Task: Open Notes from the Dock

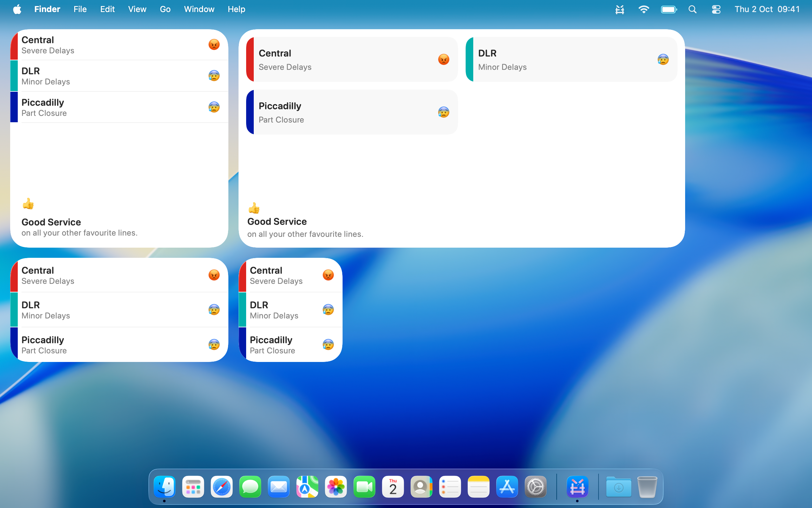Action: (478, 486)
